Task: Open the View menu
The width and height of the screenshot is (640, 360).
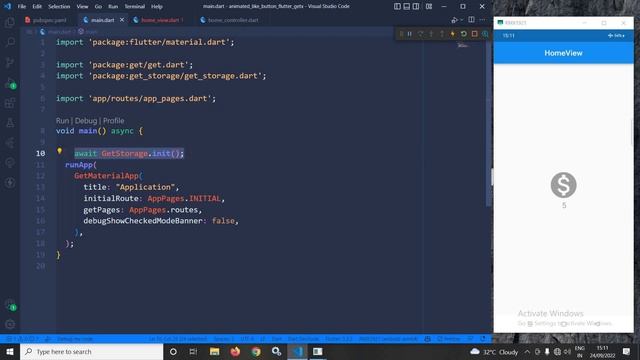Action: point(82,7)
